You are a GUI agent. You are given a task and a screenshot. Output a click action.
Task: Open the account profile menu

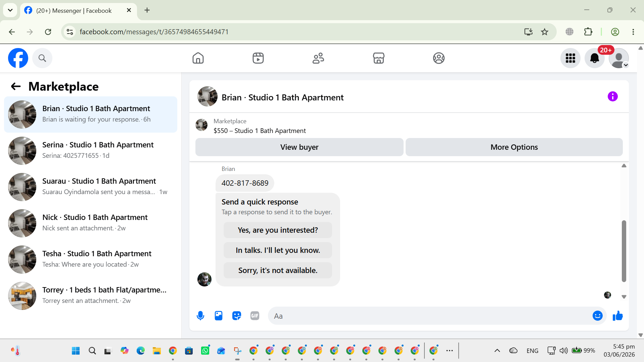pyautogui.click(x=619, y=58)
